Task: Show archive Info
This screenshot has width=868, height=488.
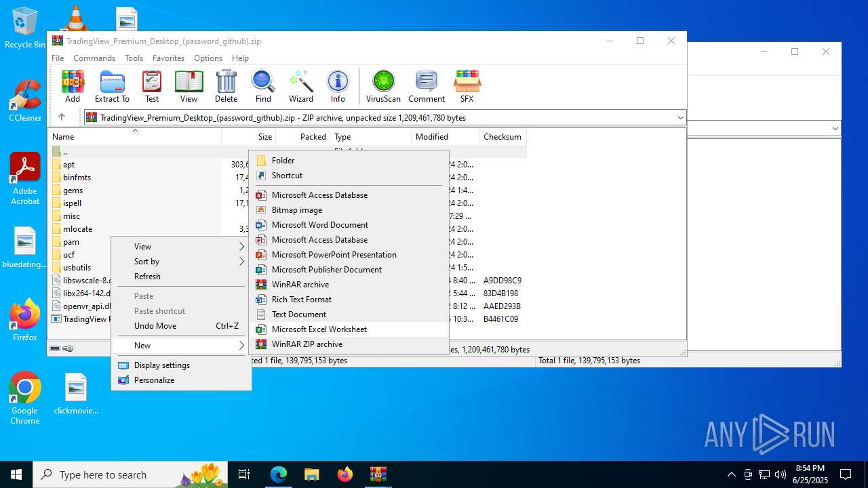Action: coord(338,86)
